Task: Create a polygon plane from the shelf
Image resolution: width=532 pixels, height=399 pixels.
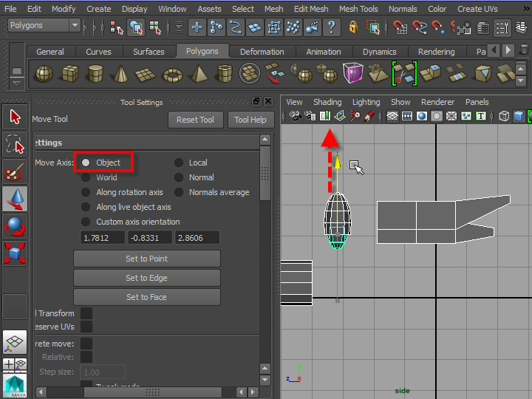Action: click(146, 74)
